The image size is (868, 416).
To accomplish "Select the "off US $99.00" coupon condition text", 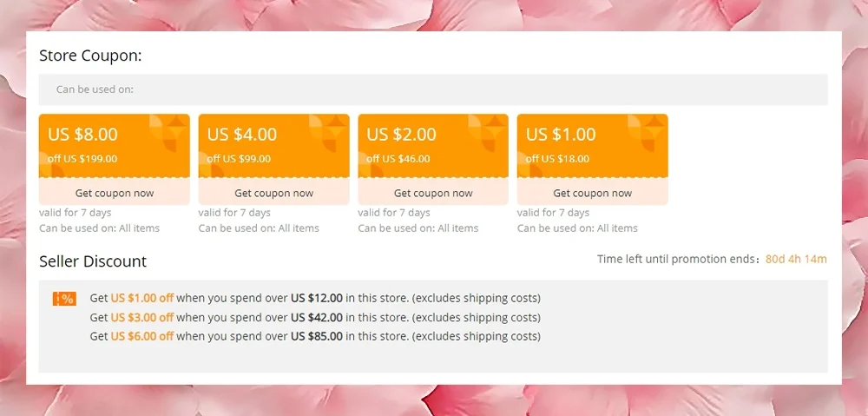I will 239,159.
